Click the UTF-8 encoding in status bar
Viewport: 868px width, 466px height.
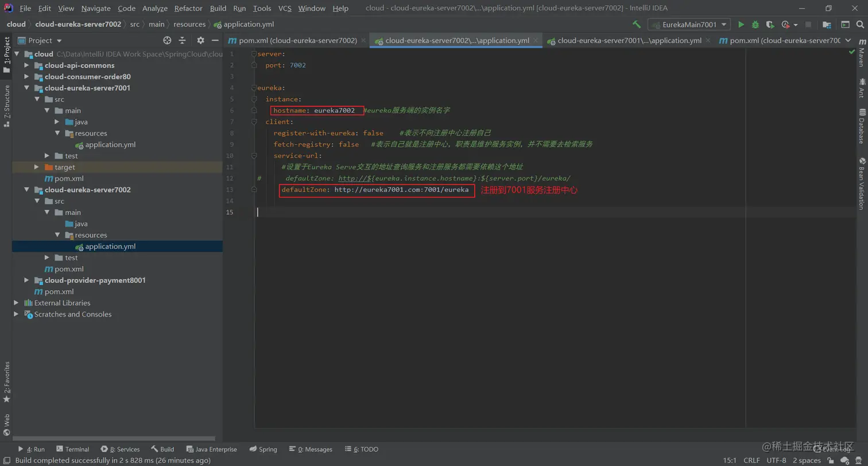point(776,460)
